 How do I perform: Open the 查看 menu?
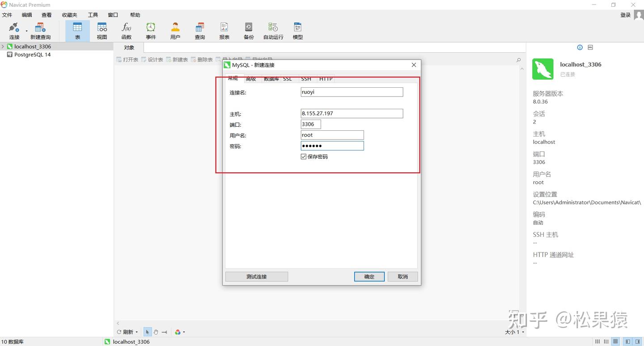click(x=47, y=15)
